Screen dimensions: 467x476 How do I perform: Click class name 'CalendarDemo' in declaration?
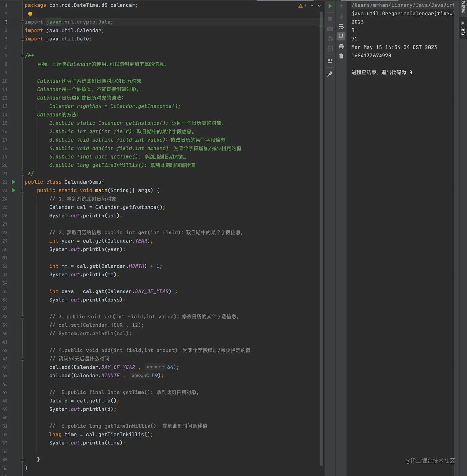(83, 182)
